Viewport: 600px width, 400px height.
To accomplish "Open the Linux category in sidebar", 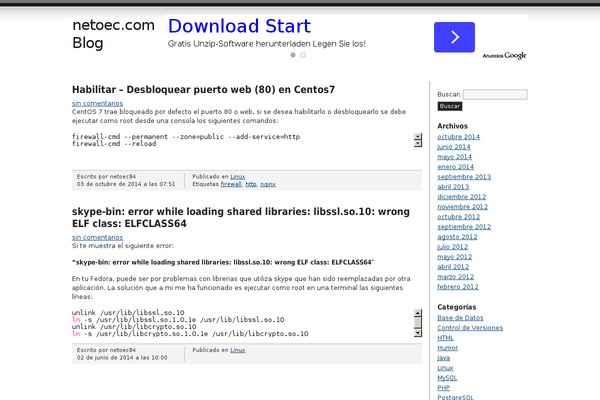I will (445, 367).
